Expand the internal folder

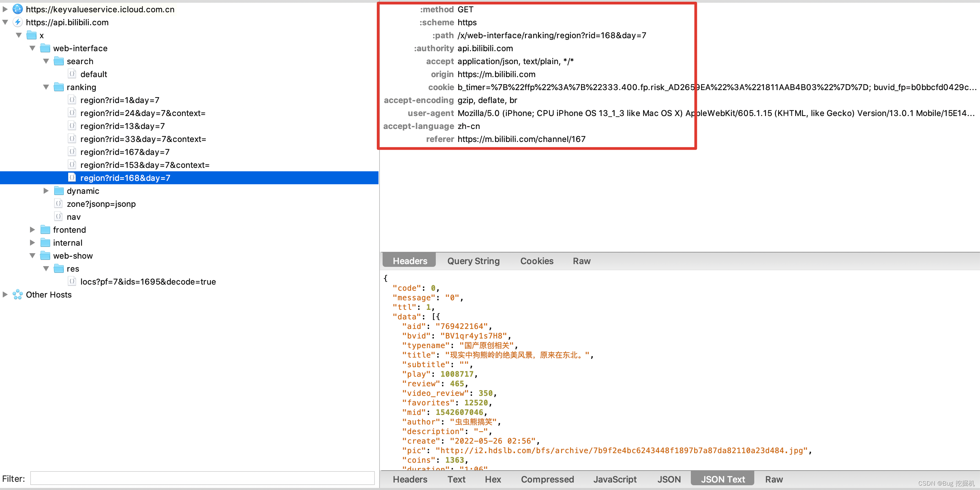(32, 243)
